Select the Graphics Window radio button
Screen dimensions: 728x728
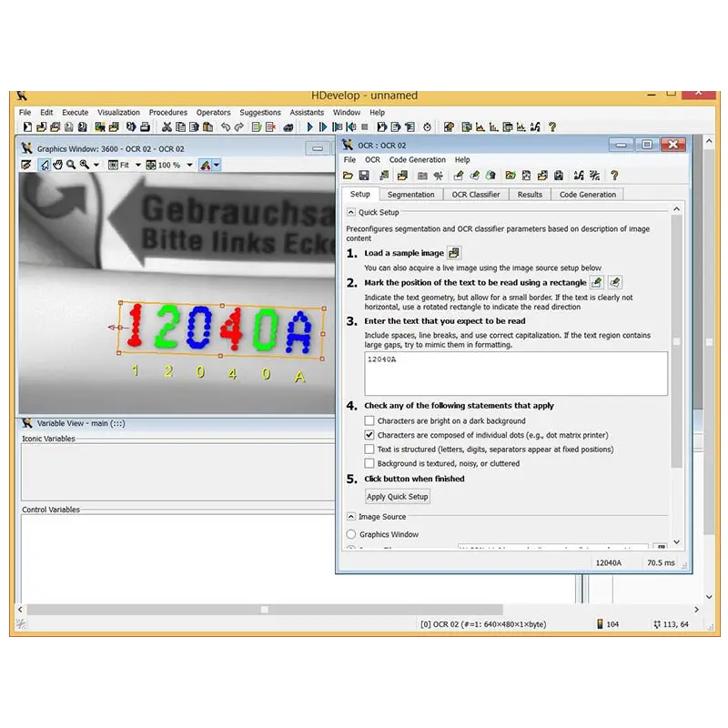[x=351, y=534]
